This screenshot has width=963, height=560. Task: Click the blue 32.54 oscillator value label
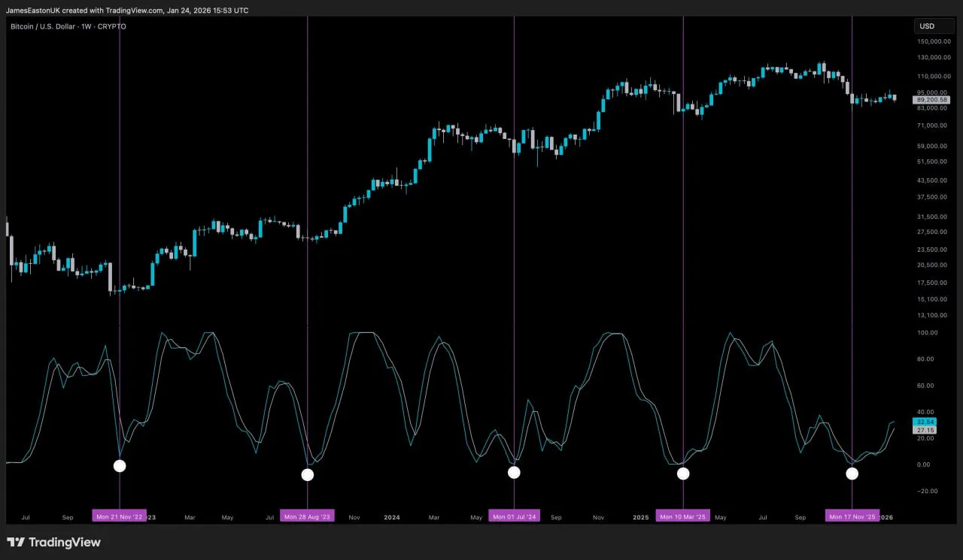pos(925,422)
